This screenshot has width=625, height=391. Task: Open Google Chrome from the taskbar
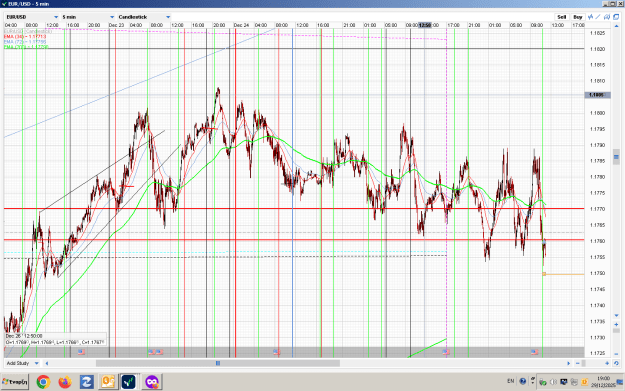click(x=43, y=382)
